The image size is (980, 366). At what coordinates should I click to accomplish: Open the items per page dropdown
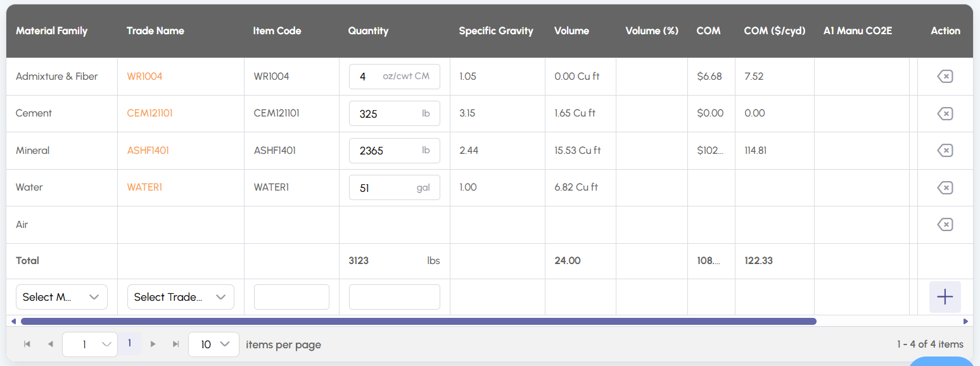[213, 344]
